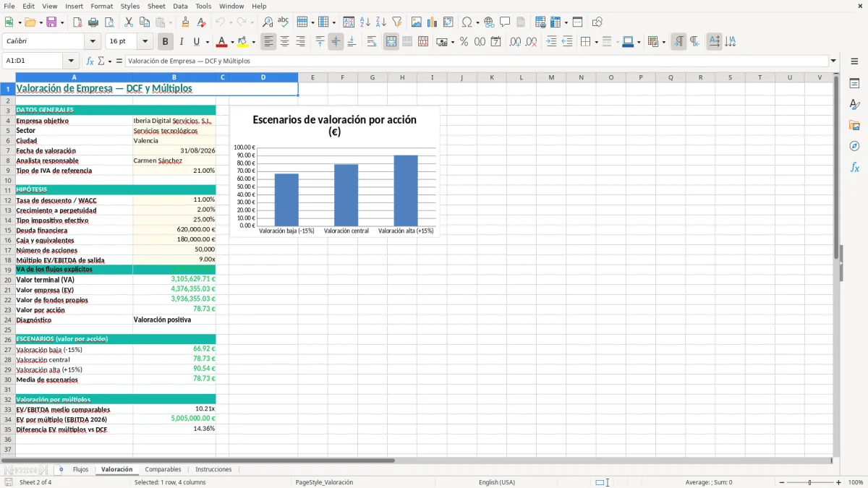Format cell as date
The width and height of the screenshot is (868, 488).
pyautogui.click(x=495, y=42)
